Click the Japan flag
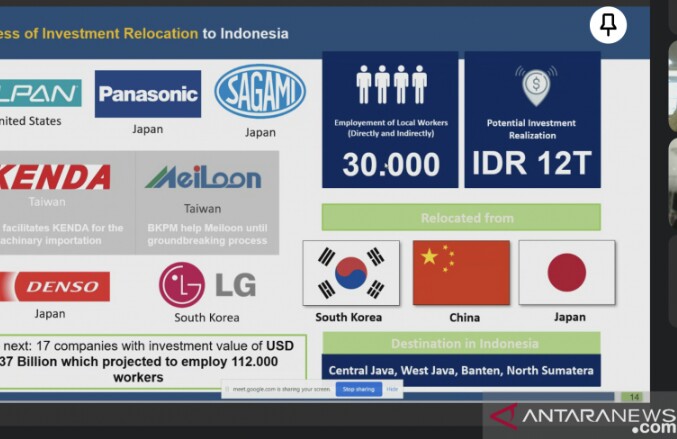Viewport: 677px width, 439px height. tap(567, 273)
